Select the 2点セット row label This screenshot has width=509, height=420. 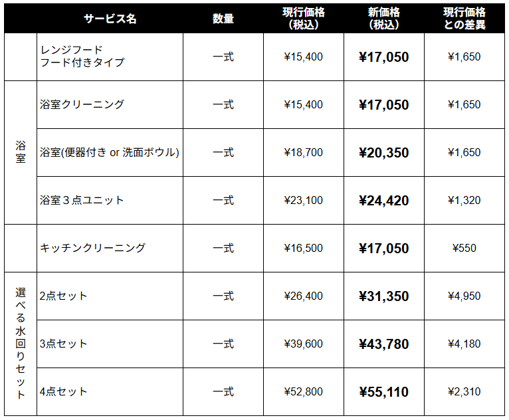pyautogui.click(x=64, y=296)
